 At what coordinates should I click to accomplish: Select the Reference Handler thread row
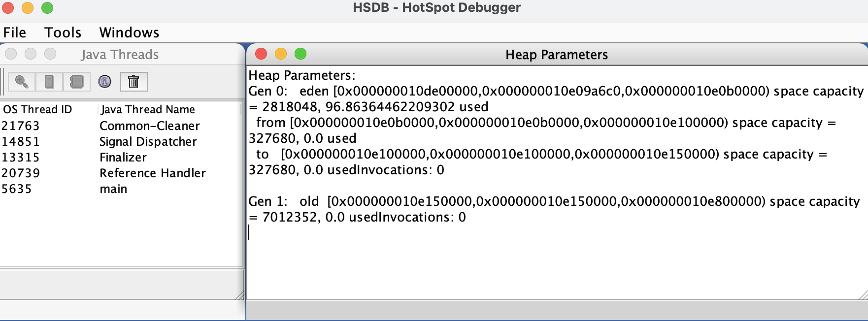click(x=121, y=173)
